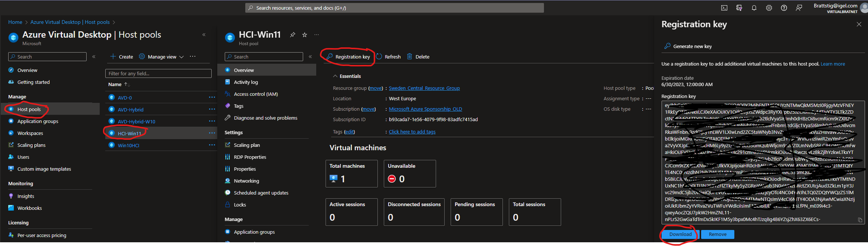Viewport: 868px width, 246px height.
Task: Open the feedback icon in top bar
Action: click(799, 8)
